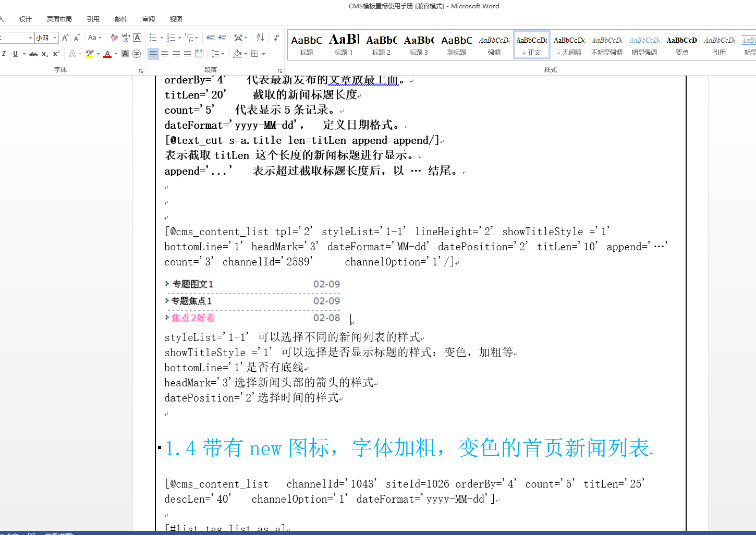Click the Clear Formatting eraser icon
This screenshot has height=535, width=756.
click(x=114, y=38)
